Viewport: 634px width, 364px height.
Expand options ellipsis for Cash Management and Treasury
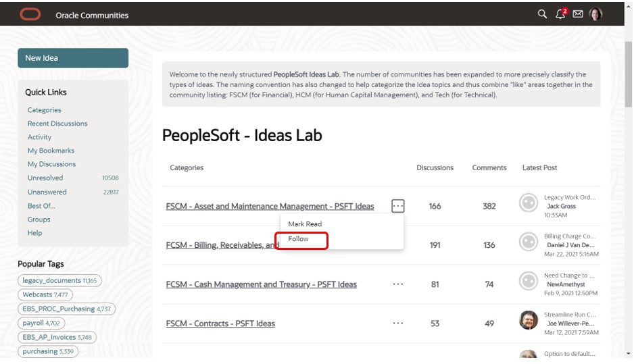398,284
